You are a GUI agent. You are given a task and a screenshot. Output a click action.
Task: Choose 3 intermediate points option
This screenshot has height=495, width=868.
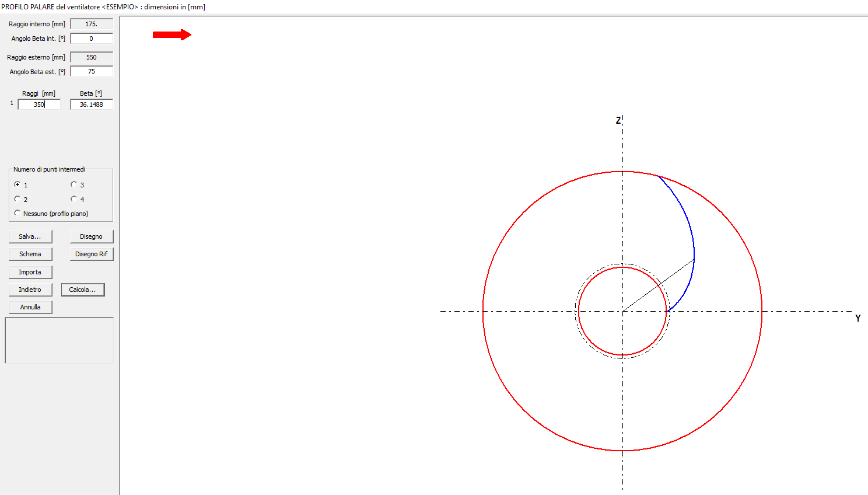tap(74, 184)
